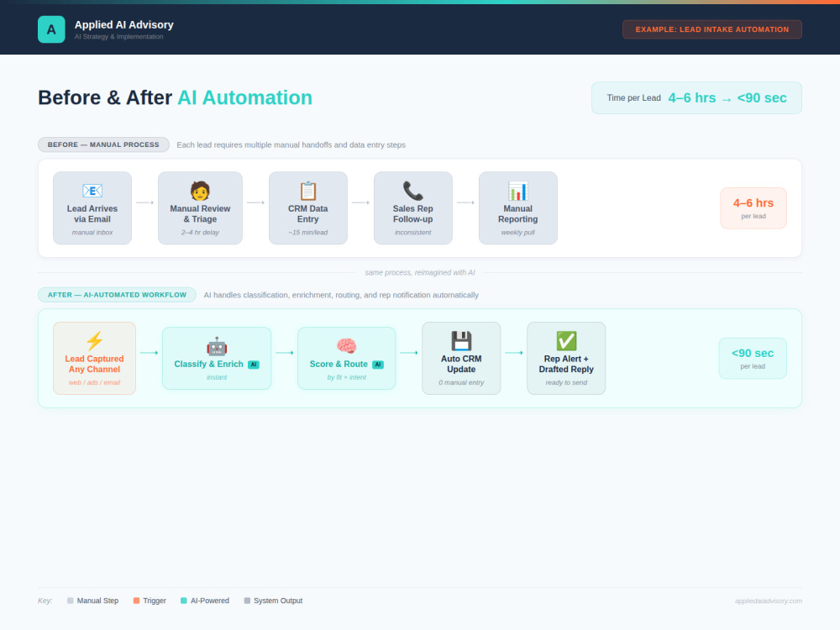
Task: Click the "Lead Arrives via Email" title text
Action: [92, 213]
